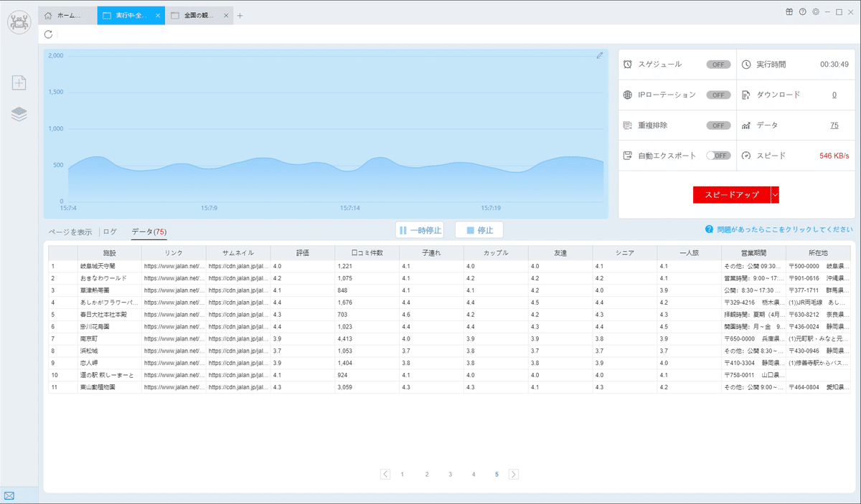The image size is (861, 504).
Task: Select the 恋人岬 cell
Action: click(110, 363)
